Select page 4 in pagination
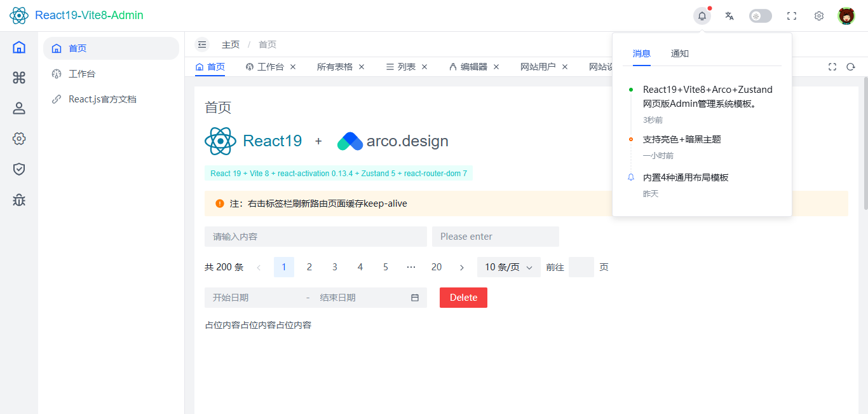868x414 pixels. 360,267
